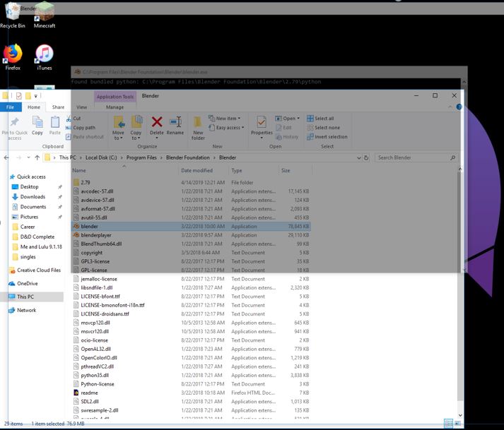
Task: Open the Easy access dropdown
Action: tap(226, 128)
